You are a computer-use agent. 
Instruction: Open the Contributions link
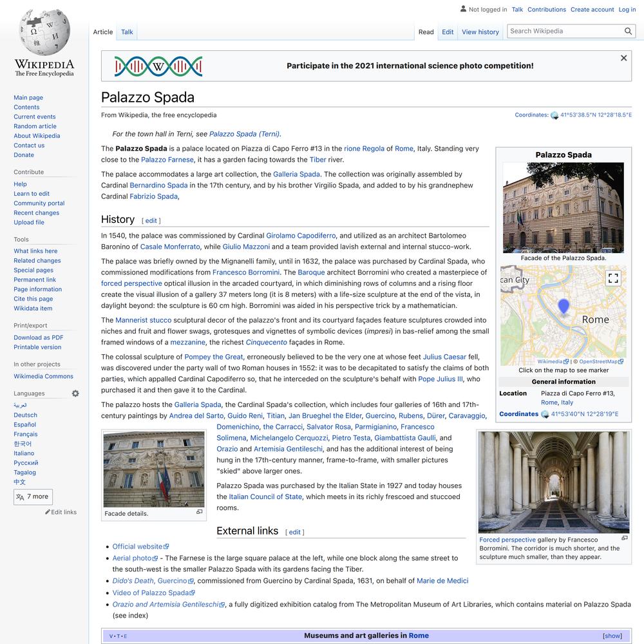click(x=547, y=10)
